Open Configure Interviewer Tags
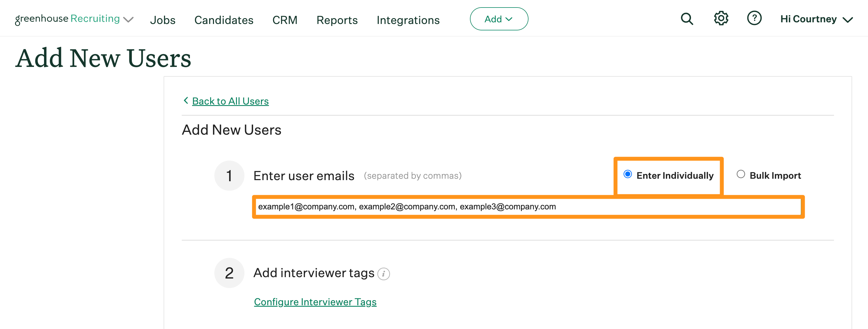The height and width of the screenshot is (329, 868). (x=315, y=302)
